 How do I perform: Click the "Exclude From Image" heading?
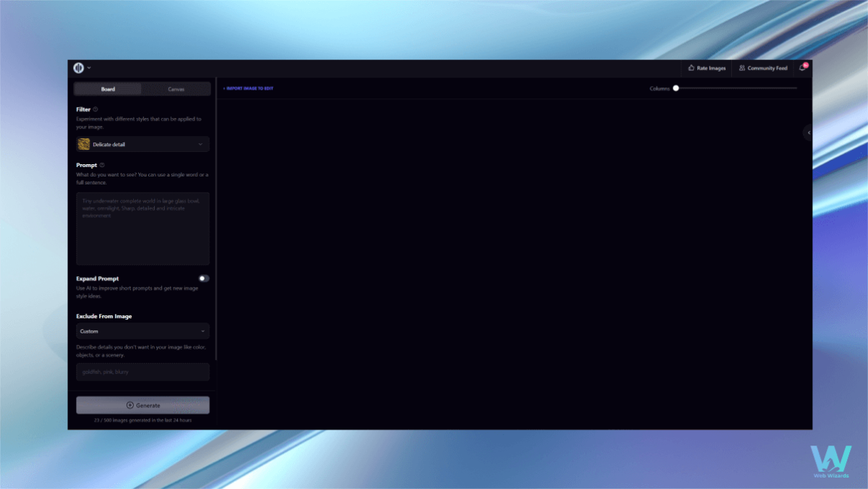(x=104, y=316)
